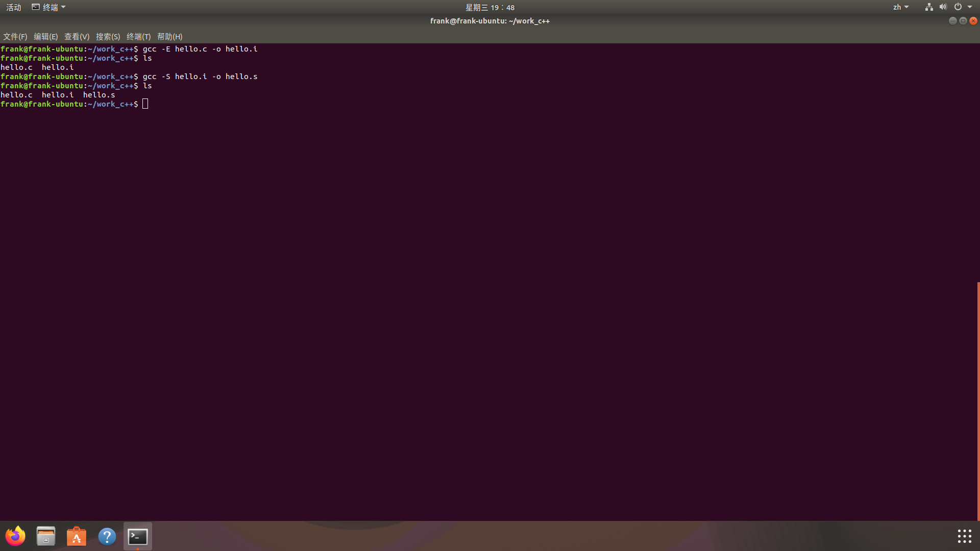Click the Terminal icon in dock

pyautogui.click(x=138, y=536)
